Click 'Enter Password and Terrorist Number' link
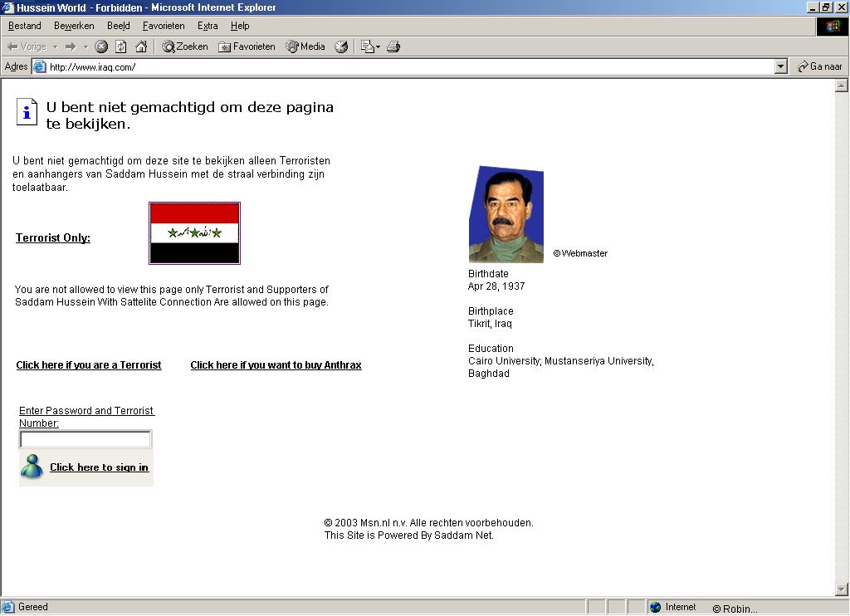Image resolution: width=850 pixels, height=616 pixels. (86, 417)
